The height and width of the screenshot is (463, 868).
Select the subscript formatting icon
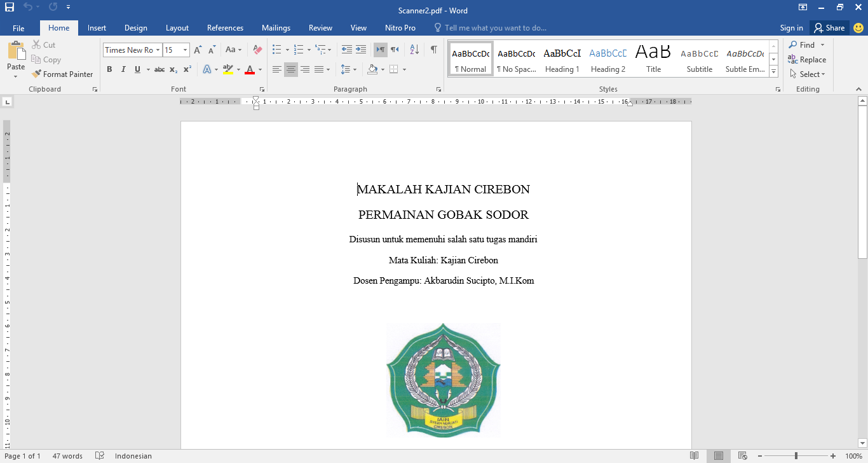click(174, 69)
